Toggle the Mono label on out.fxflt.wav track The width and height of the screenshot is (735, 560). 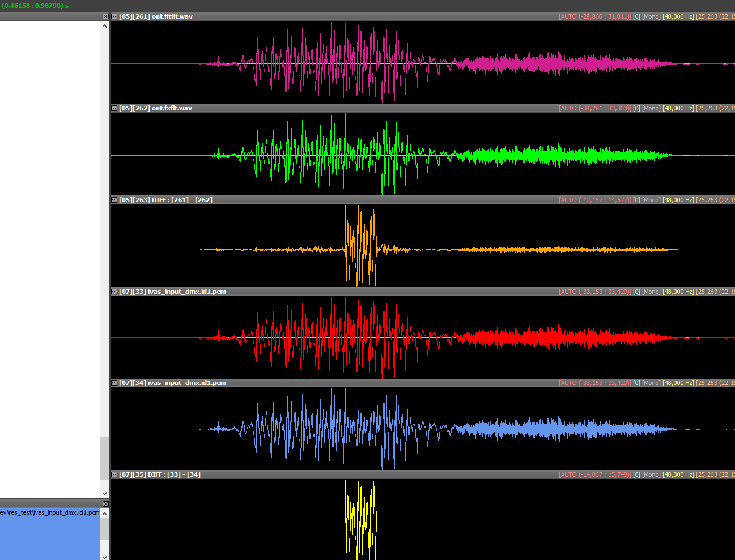(x=651, y=108)
